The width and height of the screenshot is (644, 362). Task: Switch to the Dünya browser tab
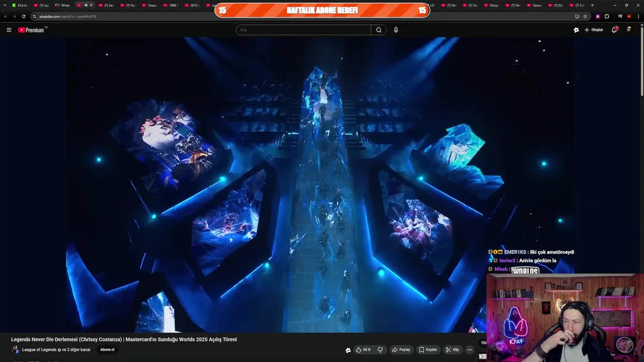[492, 5]
